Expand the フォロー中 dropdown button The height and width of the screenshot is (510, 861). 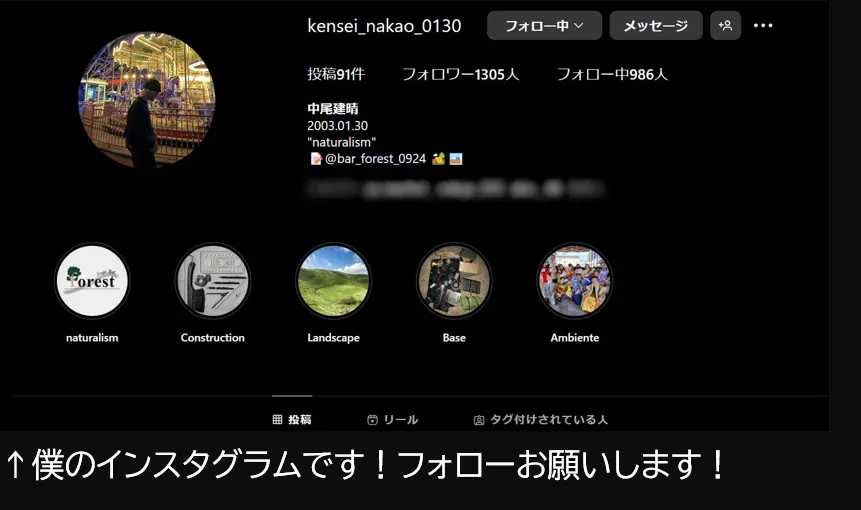point(544,26)
